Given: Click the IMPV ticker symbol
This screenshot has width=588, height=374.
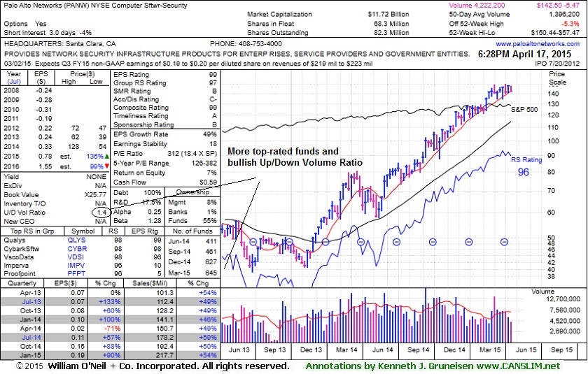Looking at the screenshot, I should coord(76,266).
